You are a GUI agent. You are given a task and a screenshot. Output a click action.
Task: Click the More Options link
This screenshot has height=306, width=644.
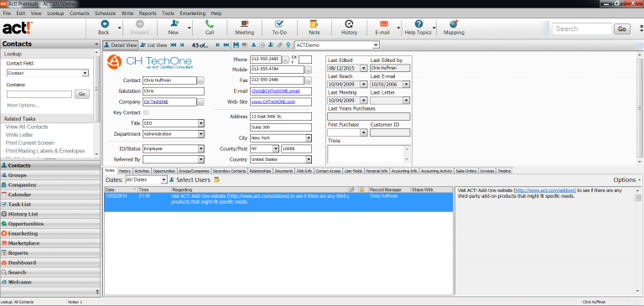click(x=23, y=106)
